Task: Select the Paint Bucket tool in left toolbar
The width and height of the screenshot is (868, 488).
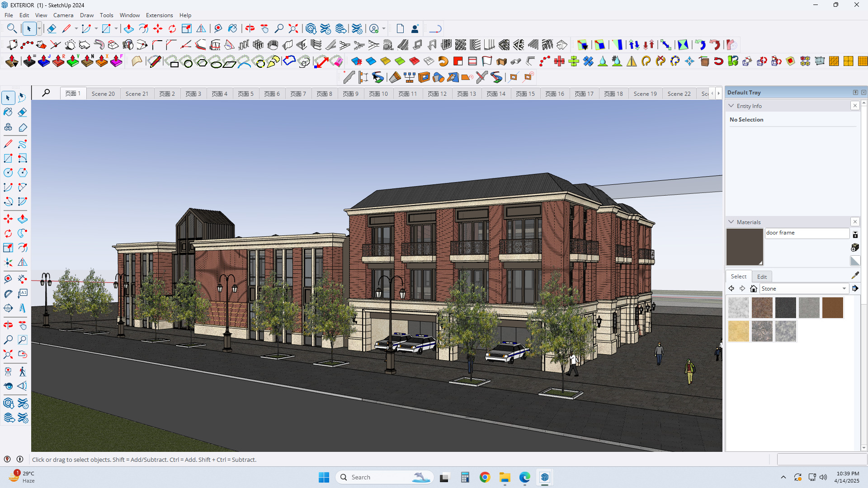Action: coord(8,112)
